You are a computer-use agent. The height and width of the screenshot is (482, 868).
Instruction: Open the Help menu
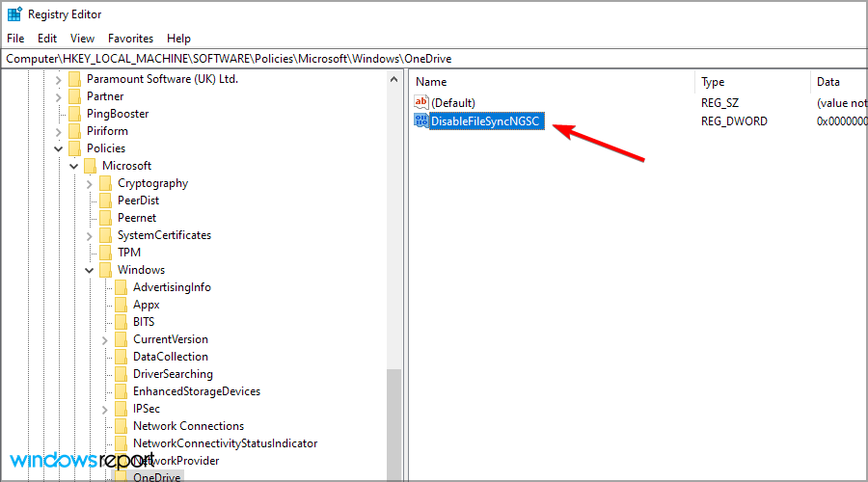point(178,39)
